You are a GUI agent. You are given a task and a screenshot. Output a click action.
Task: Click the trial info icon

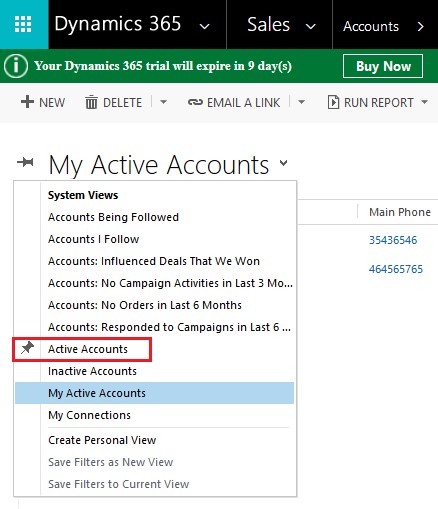pyautogui.click(x=16, y=66)
